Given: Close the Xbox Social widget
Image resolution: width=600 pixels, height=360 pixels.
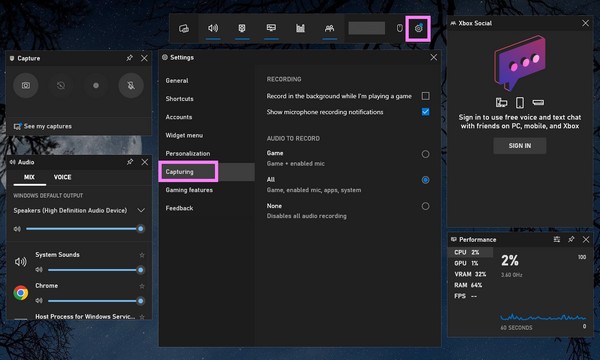Looking at the screenshot, I should [585, 23].
